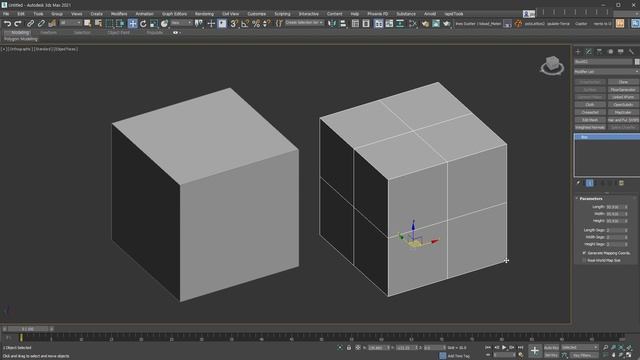
Task: Open the Scene Explorer toggle icon
Action: pyautogui.click(x=355, y=24)
